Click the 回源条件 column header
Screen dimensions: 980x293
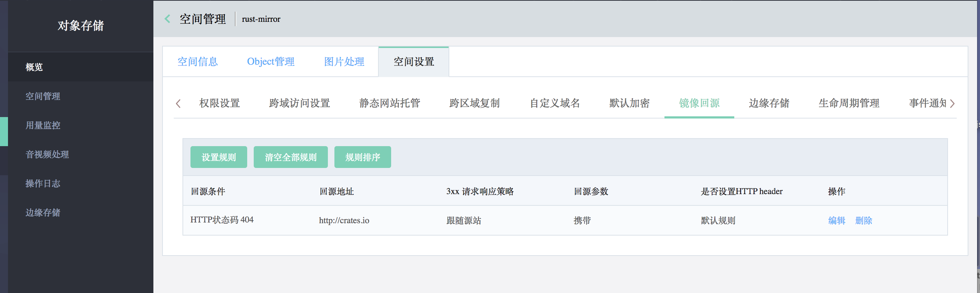point(208,192)
